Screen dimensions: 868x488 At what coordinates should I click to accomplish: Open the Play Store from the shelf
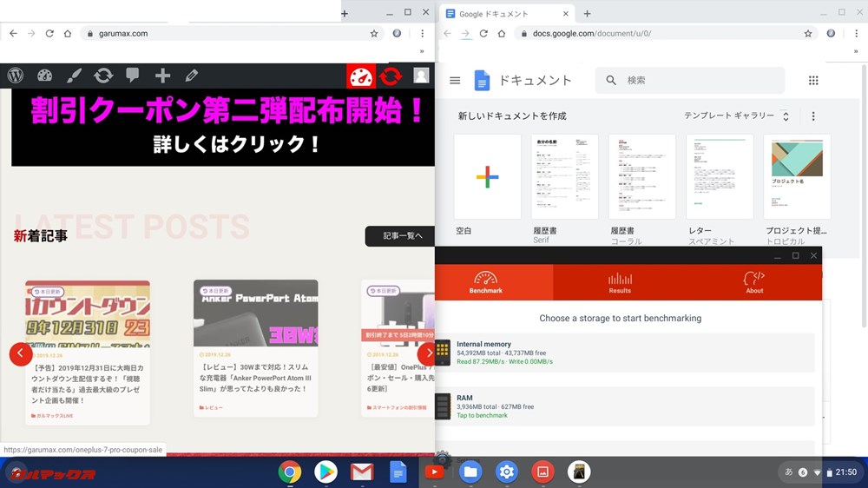(x=325, y=472)
